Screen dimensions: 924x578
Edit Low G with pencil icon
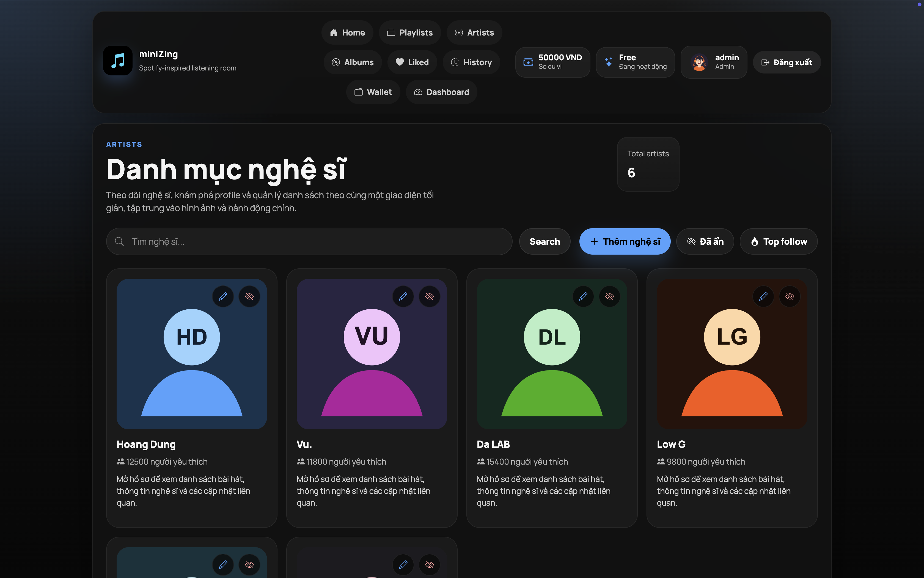[x=763, y=296]
